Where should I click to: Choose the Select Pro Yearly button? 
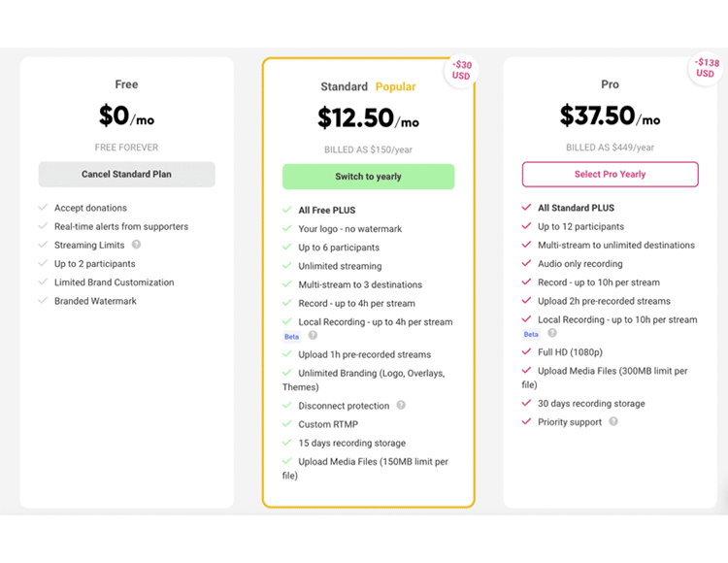(610, 175)
